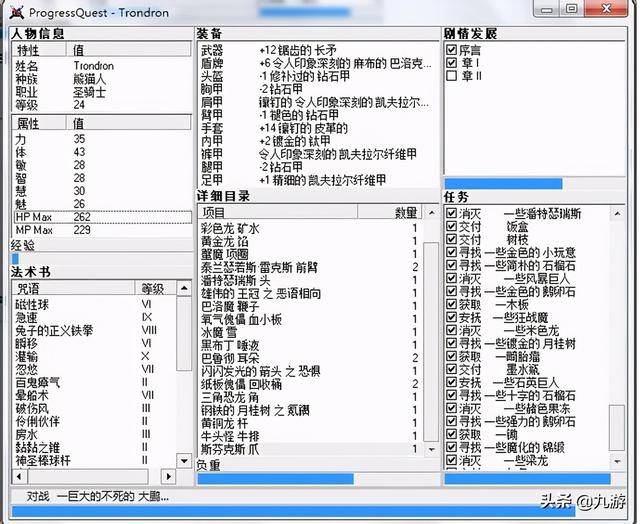Select the 彩色龙 矿水 inventory item
Image resolution: width=640 pixels, height=524 pixels.
coord(311,228)
